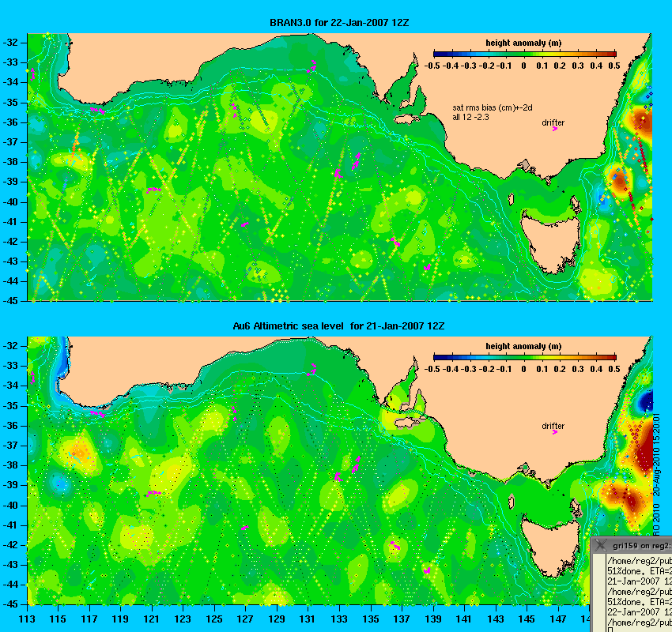Click the '0.5' tick on the top color bar
The height and width of the screenshot is (632, 672).
coord(614,66)
